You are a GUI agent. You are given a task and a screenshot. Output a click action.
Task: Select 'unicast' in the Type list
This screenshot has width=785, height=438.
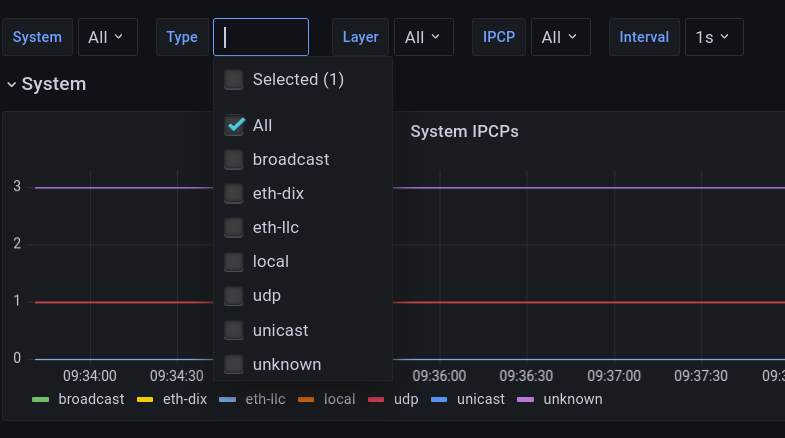234,330
